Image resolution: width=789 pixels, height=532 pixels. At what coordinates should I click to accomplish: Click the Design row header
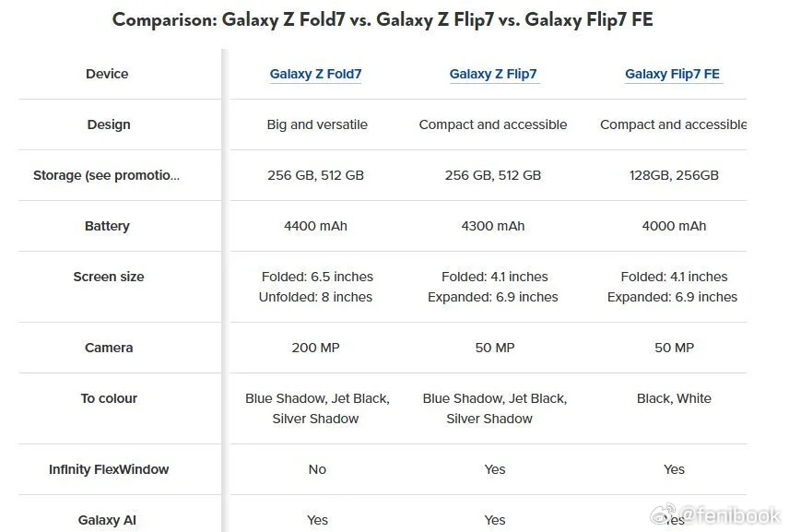109,124
